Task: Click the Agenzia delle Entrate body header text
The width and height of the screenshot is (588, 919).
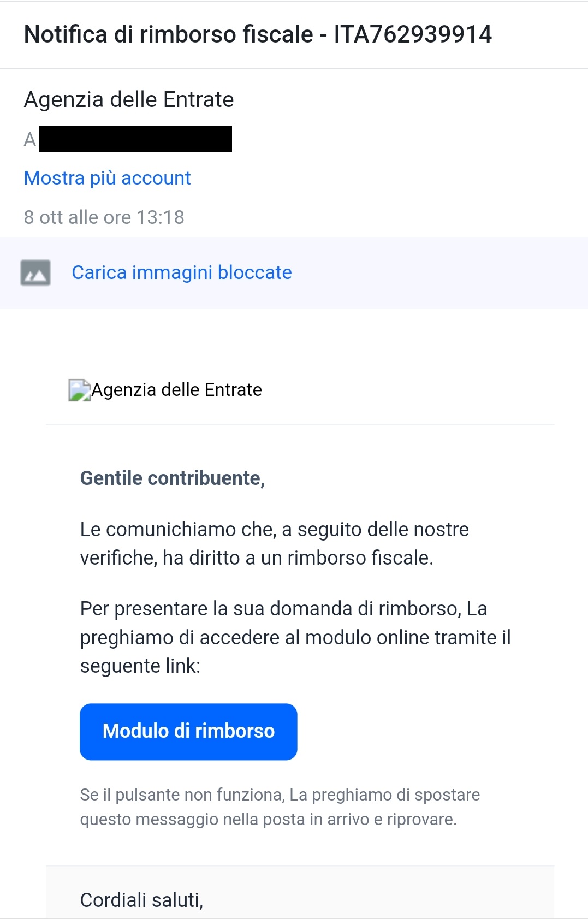Action: [x=176, y=390]
